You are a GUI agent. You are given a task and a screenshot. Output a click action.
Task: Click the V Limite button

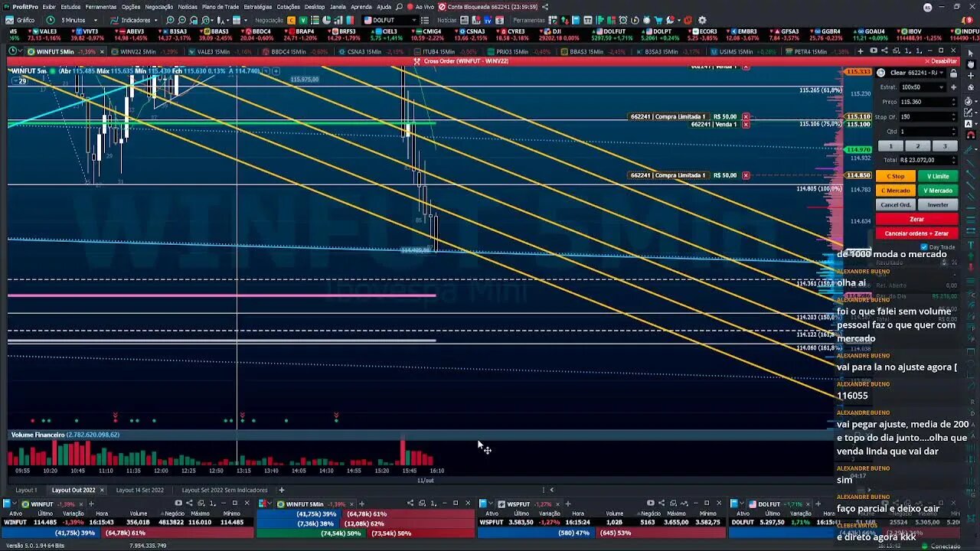[x=938, y=176]
